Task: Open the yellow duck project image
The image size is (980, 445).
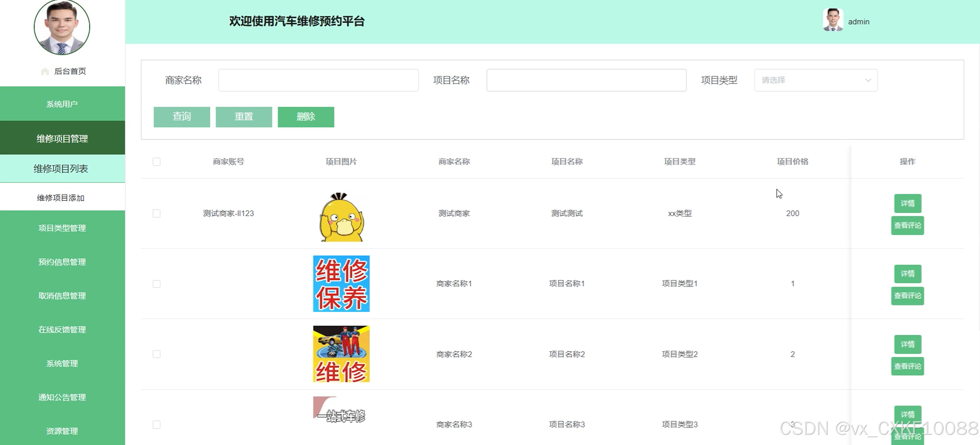Action: 341,217
